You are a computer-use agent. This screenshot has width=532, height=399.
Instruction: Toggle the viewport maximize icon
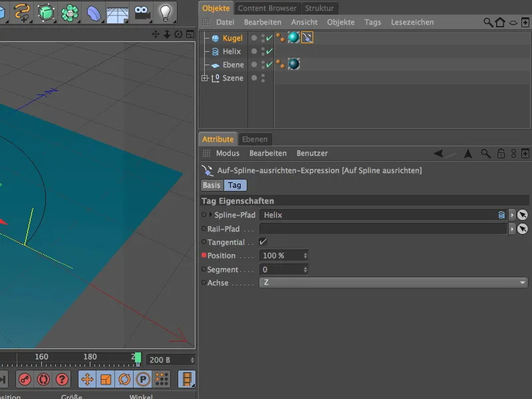click(x=190, y=35)
